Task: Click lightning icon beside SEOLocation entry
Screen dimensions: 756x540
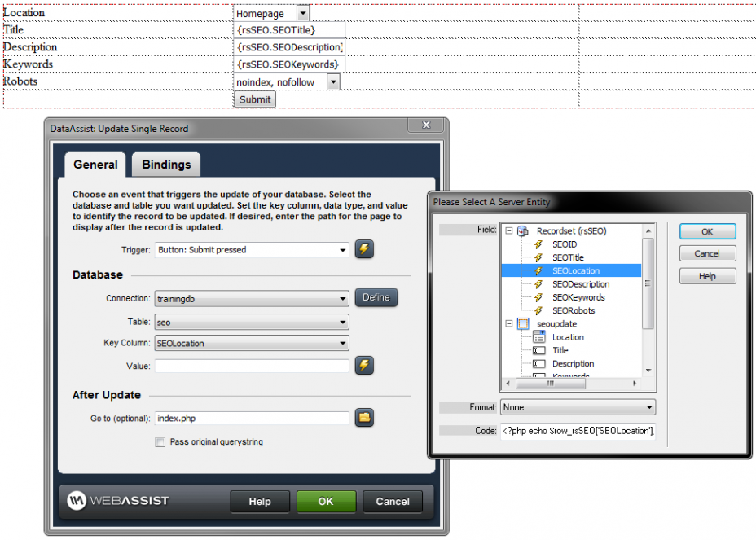Action: click(538, 271)
